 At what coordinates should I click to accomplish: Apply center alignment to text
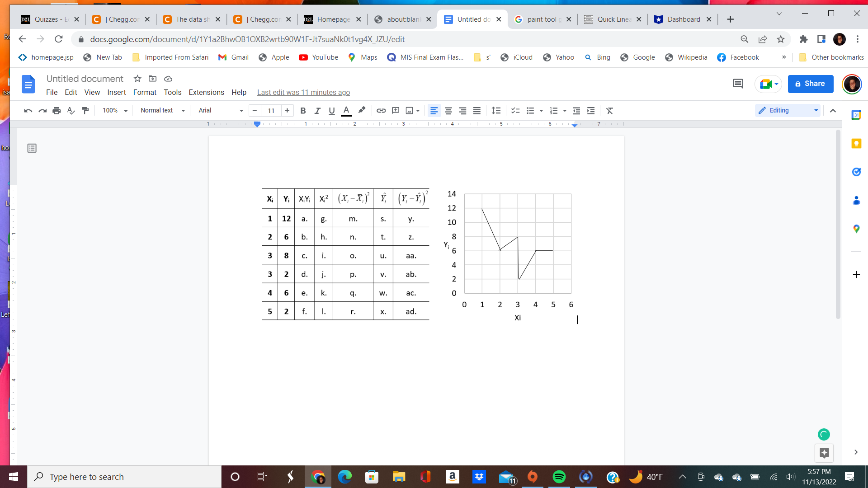click(x=448, y=111)
